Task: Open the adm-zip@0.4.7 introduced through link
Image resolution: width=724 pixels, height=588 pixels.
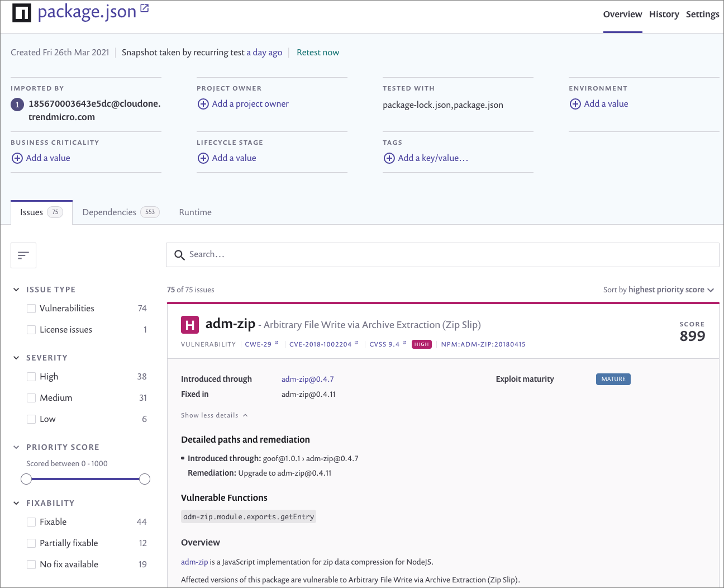Action: click(x=307, y=379)
